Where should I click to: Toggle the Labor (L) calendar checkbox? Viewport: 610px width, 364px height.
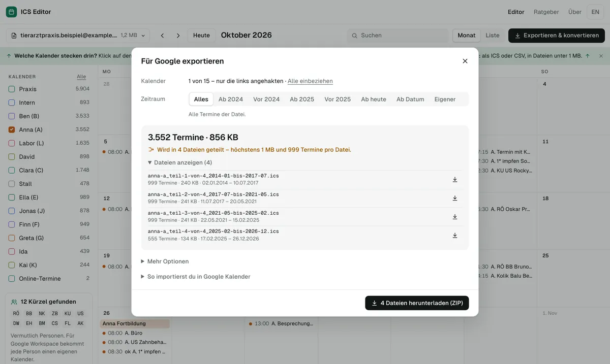12,143
